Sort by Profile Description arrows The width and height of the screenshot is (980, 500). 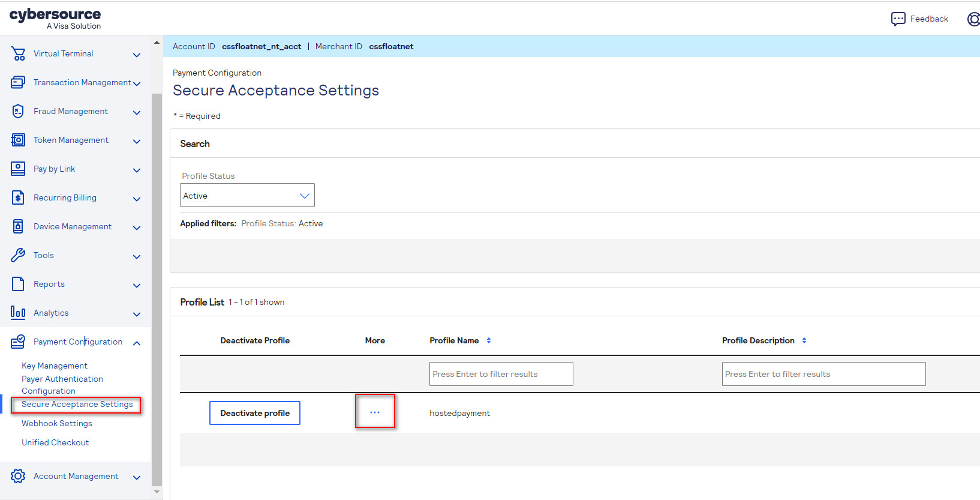804,340
